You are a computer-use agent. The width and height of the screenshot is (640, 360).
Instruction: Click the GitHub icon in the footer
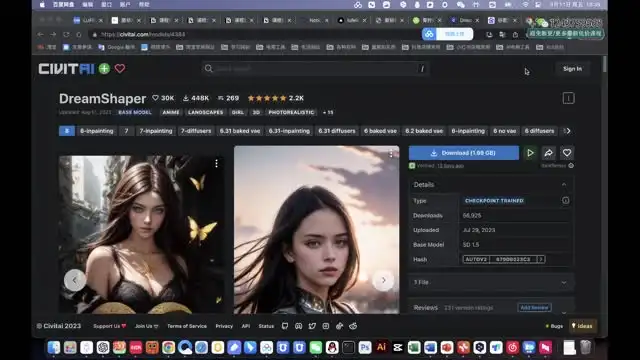point(285,326)
